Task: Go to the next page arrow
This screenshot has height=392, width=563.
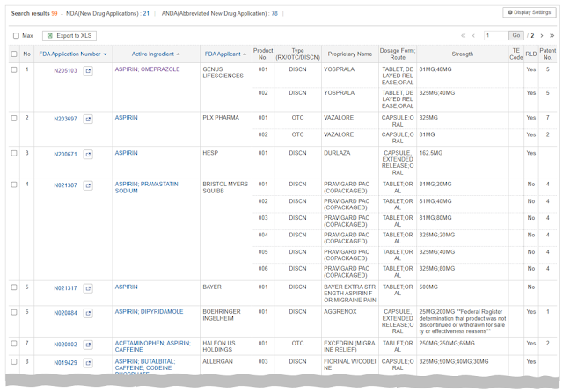Action: click(542, 35)
